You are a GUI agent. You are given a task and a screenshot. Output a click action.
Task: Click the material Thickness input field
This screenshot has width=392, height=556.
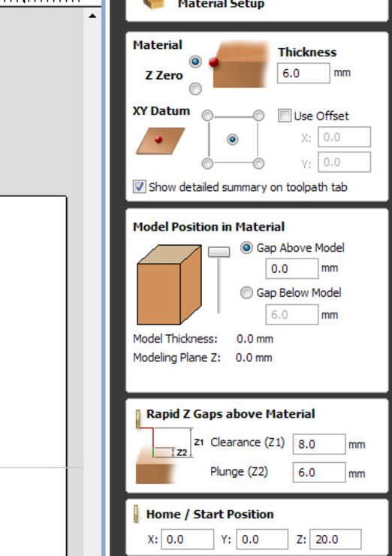[303, 74]
